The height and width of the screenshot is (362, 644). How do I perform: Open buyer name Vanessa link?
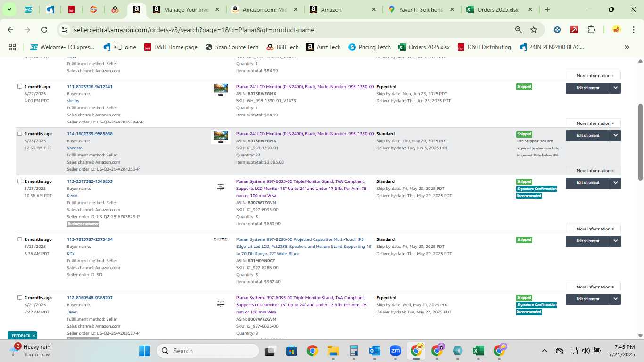pyautogui.click(x=74, y=148)
